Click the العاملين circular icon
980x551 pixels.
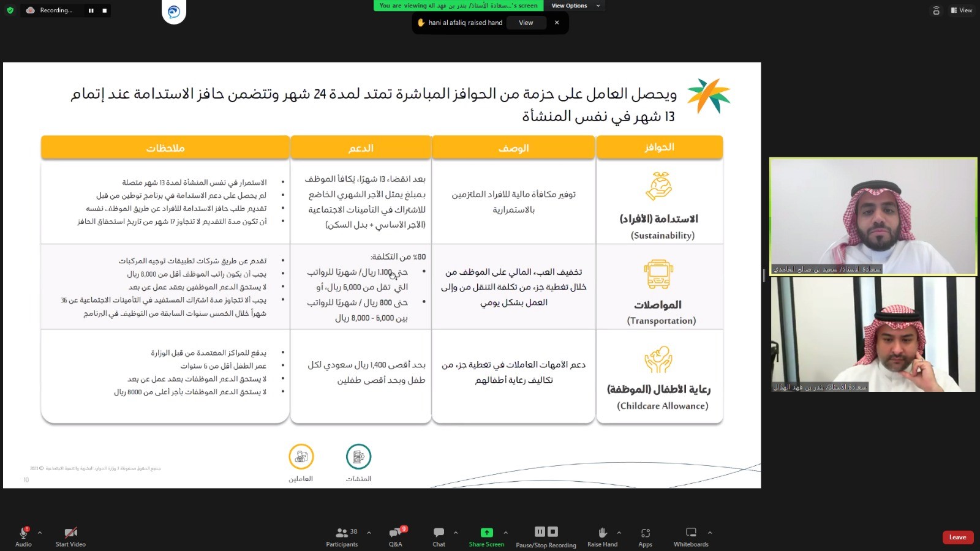pos(301,457)
